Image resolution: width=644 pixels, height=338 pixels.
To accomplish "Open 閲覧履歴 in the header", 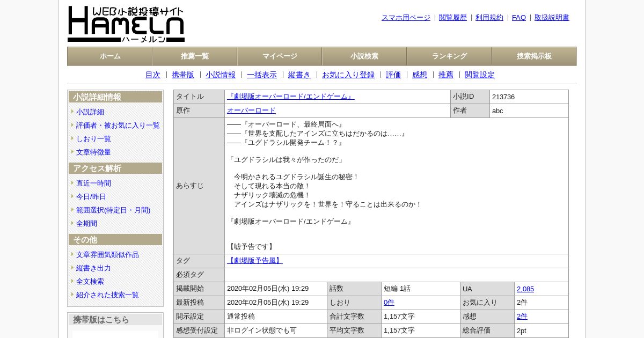I will point(453,18).
